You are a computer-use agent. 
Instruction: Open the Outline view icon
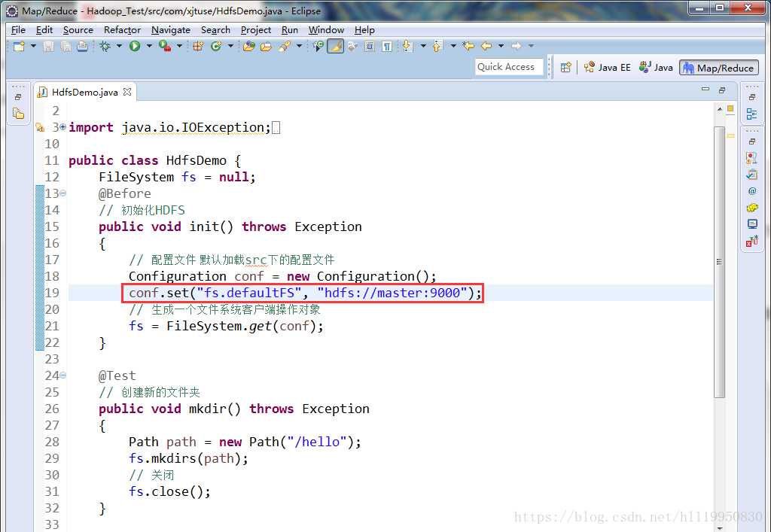(752, 114)
